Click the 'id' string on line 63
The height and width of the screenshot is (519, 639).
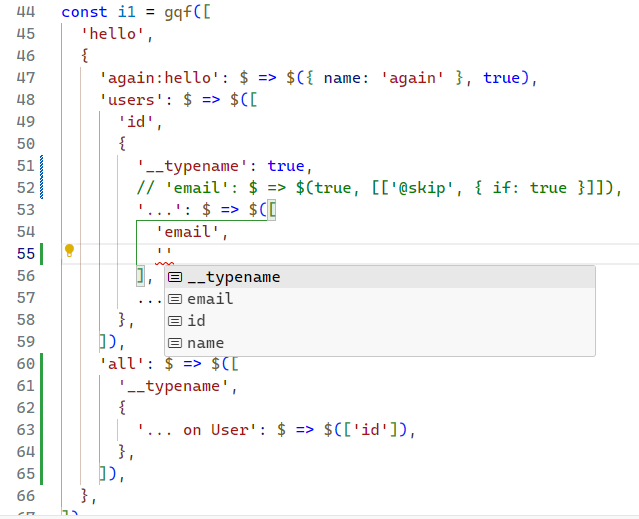(370, 430)
